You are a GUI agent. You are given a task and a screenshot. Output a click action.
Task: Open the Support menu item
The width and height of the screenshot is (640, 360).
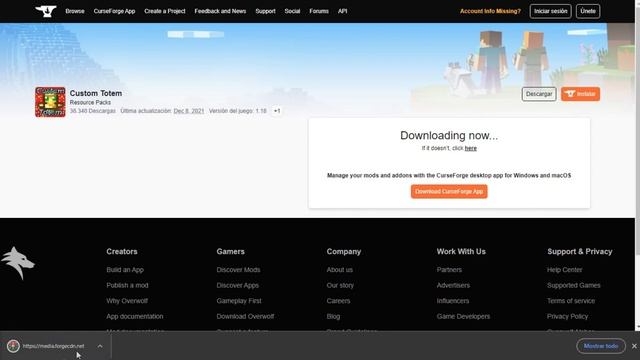[265, 11]
